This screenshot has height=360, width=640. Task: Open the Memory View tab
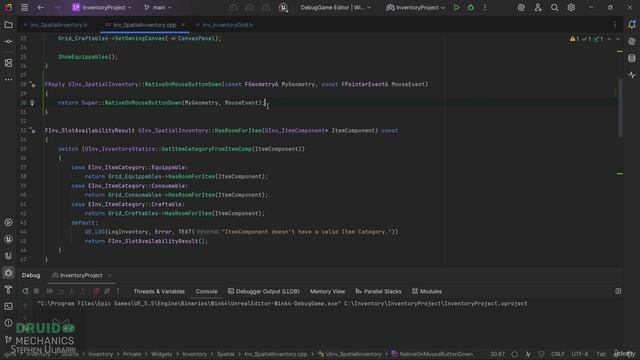(x=327, y=291)
